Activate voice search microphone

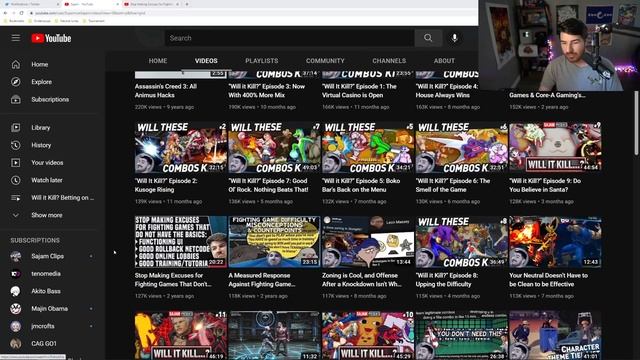point(454,38)
